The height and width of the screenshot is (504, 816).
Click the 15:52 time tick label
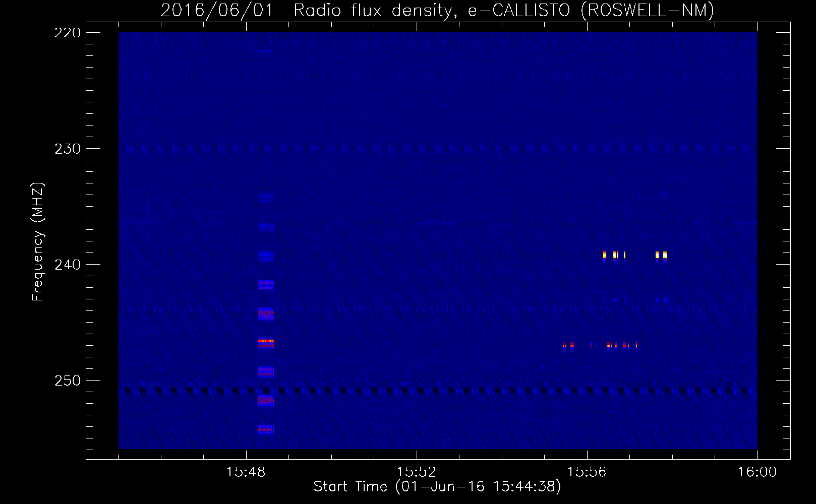click(416, 472)
